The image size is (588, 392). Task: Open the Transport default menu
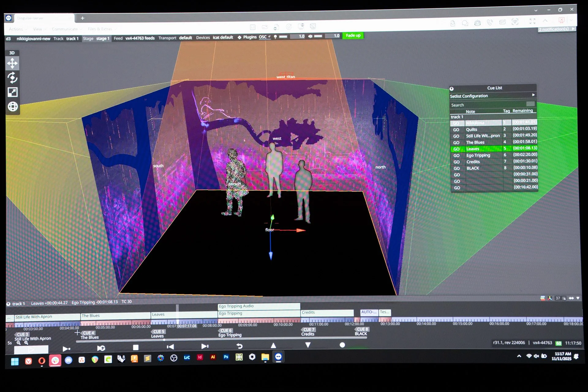click(175, 38)
